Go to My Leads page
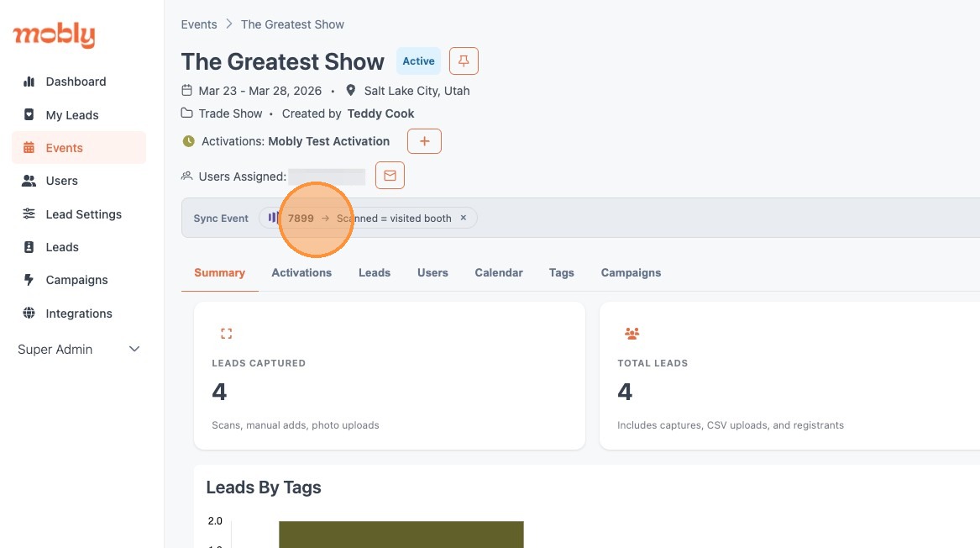The height and width of the screenshot is (548, 980). point(72,115)
